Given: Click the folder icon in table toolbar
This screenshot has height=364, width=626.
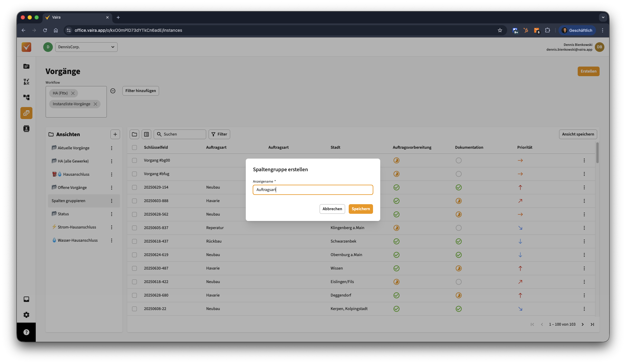Looking at the screenshot, I should click(x=134, y=134).
